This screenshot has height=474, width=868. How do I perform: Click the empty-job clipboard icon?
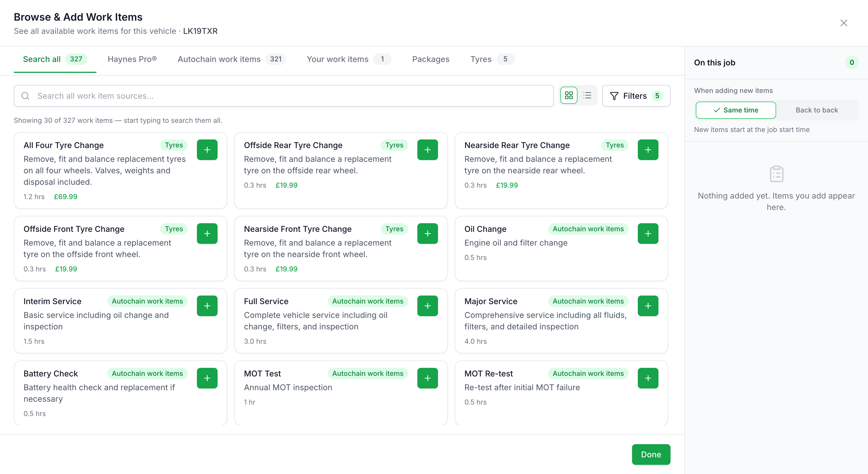[776, 174]
